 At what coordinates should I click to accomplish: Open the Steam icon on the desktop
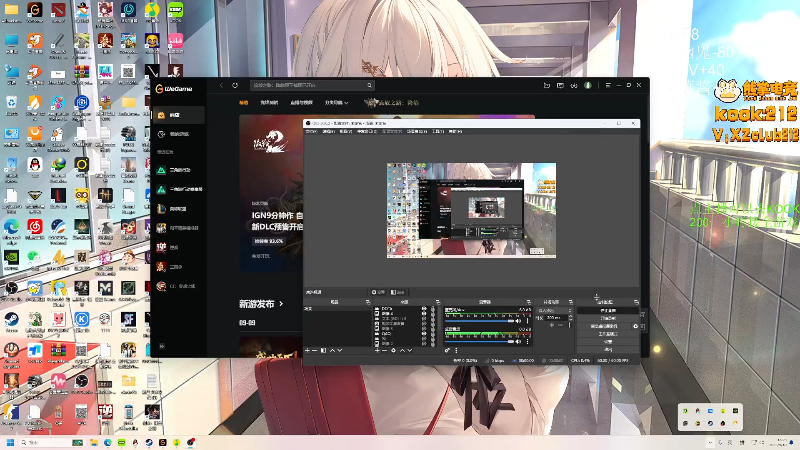click(11, 322)
